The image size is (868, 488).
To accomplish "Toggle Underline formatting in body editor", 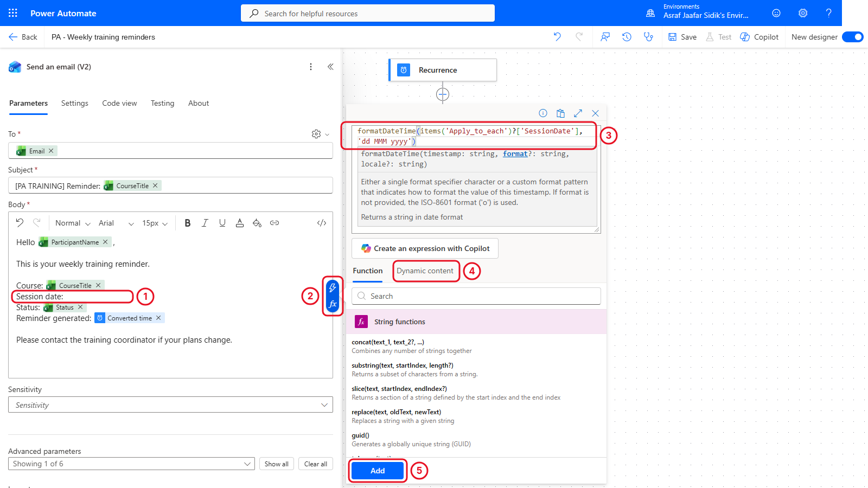I will [222, 223].
